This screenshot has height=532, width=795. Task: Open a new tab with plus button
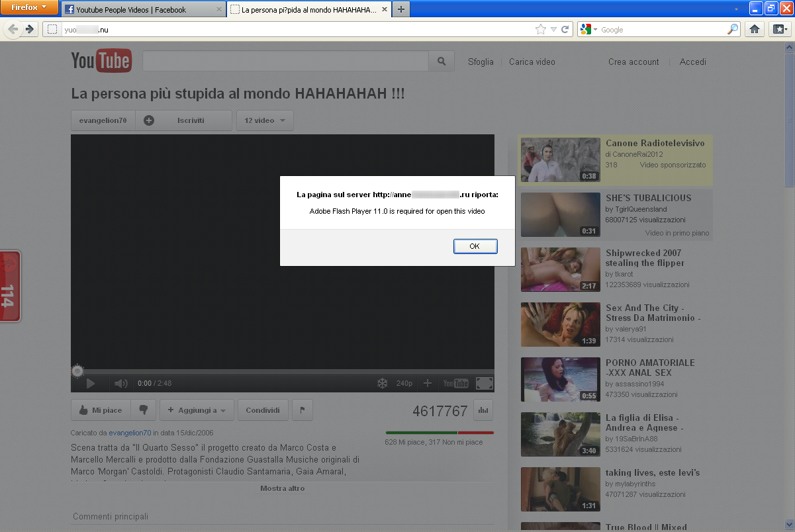pos(401,10)
